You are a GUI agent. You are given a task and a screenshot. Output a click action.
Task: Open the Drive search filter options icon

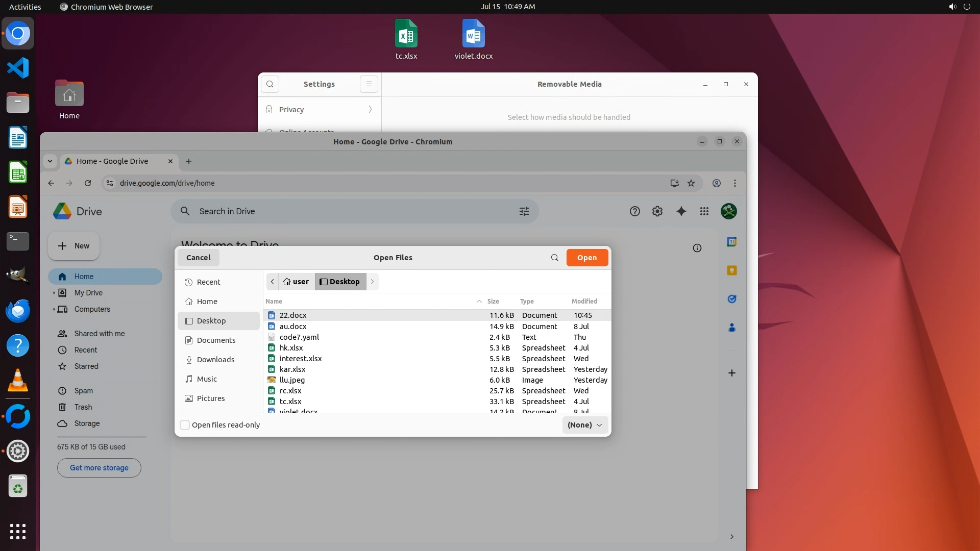pos(524,211)
